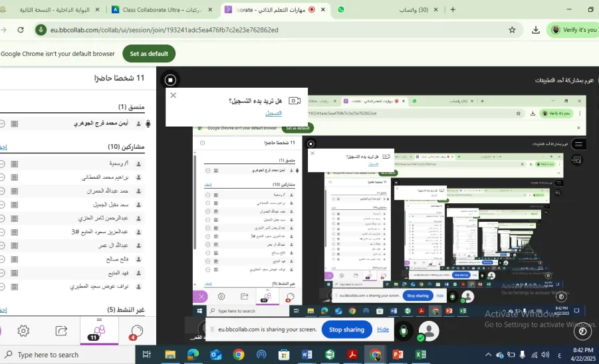The height and width of the screenshot is (364, 599).
Task: Mute the green microphone button
Action: click(404, 330)
